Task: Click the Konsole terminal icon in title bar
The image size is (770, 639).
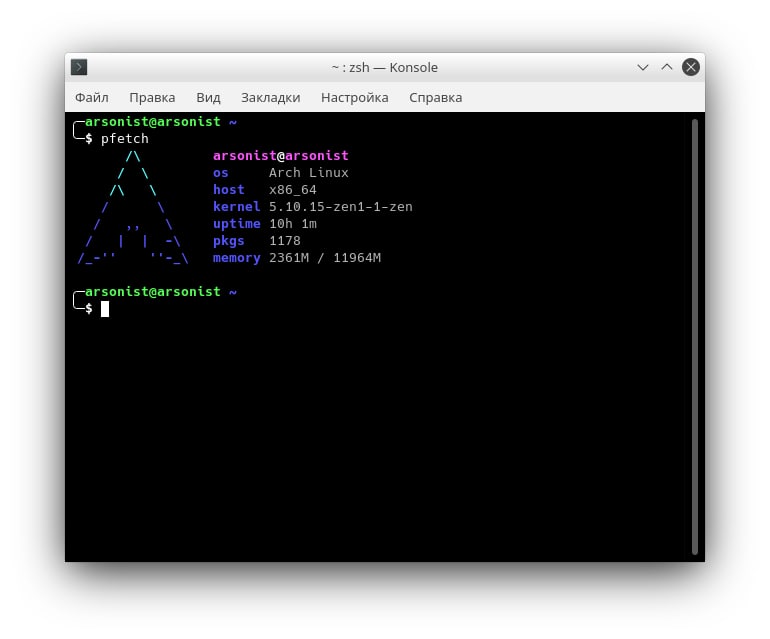Action: (x=79, y=67)
